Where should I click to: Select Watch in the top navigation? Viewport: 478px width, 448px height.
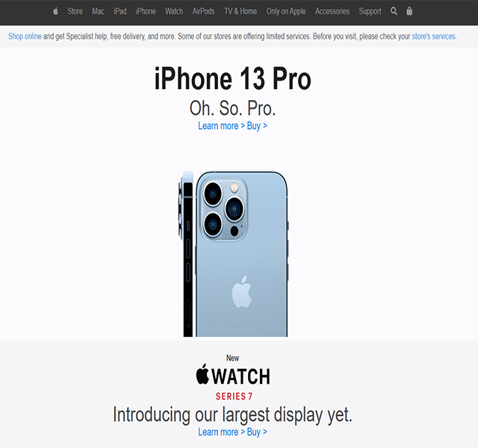click(174, 12)
